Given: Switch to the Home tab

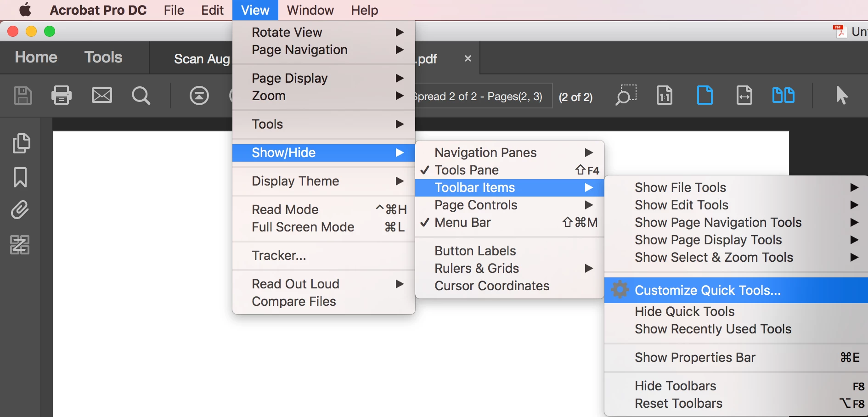Looking at the screenshot, I should (x=36, y=57).
